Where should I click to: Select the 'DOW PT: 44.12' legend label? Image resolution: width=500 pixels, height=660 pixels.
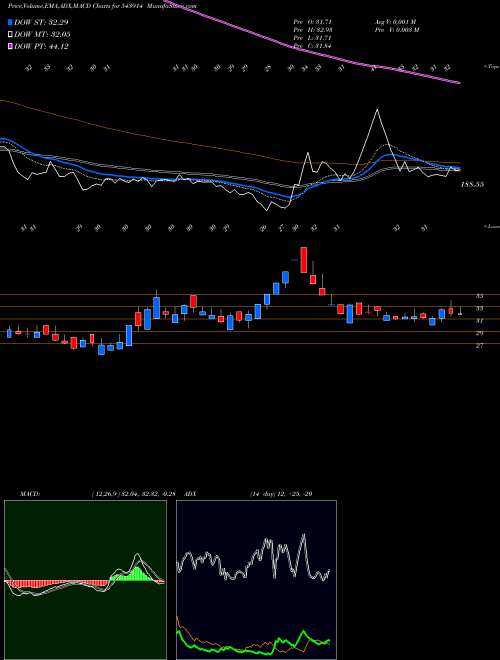(41, 46)
